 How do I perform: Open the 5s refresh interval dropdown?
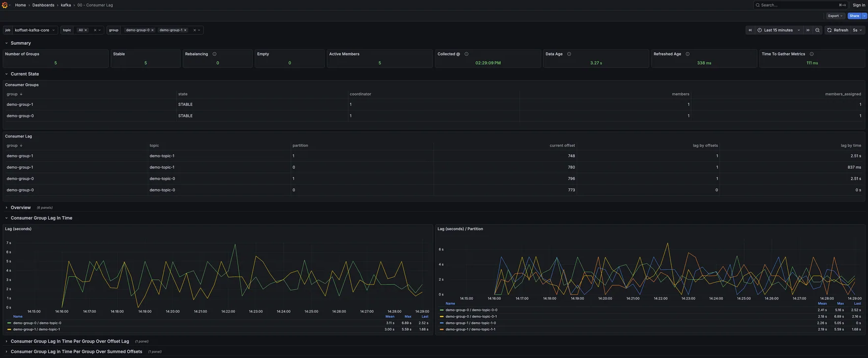(858, 30)
